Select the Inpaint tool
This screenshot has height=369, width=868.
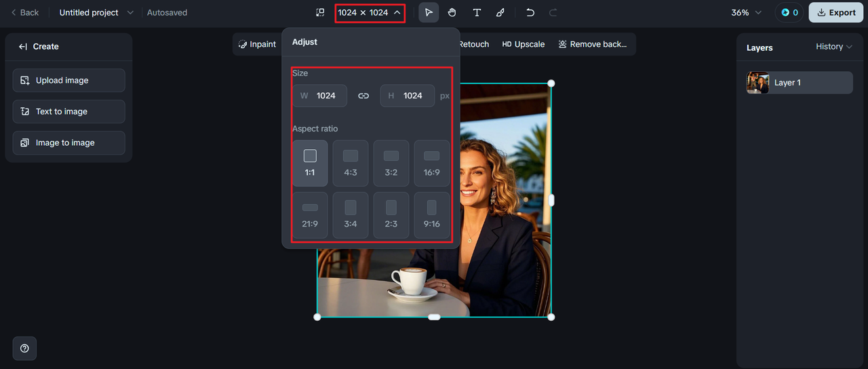click(x=258, y=44)
